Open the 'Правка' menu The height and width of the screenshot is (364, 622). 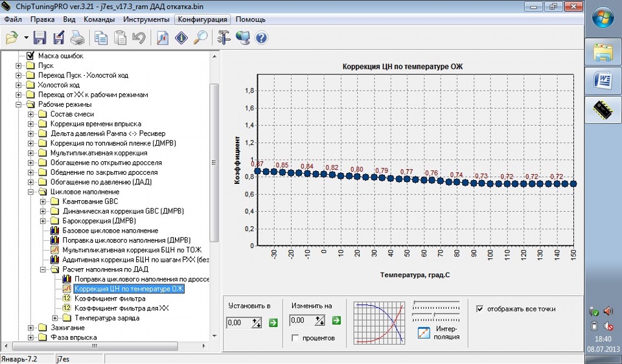pos(43,19)
